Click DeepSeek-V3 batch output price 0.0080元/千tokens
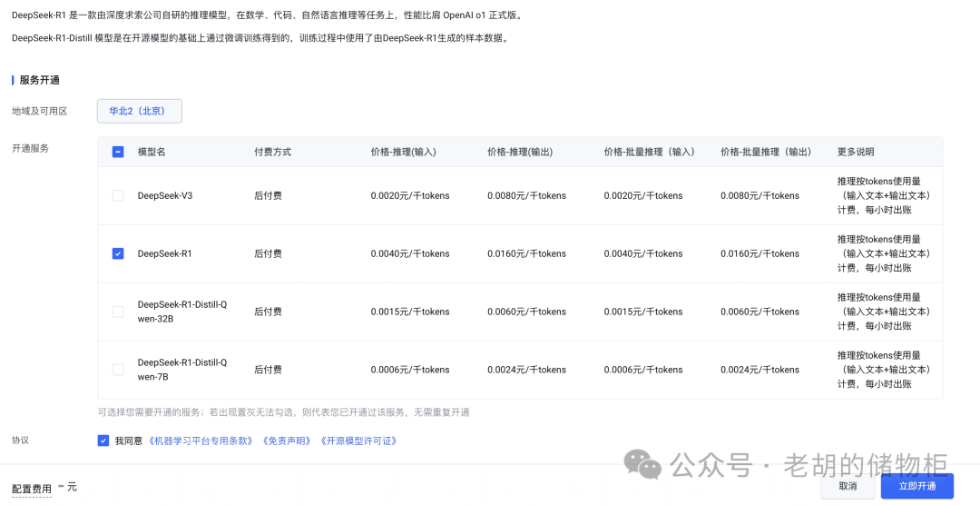Screen dimensions: 980x505 point(760,195)
